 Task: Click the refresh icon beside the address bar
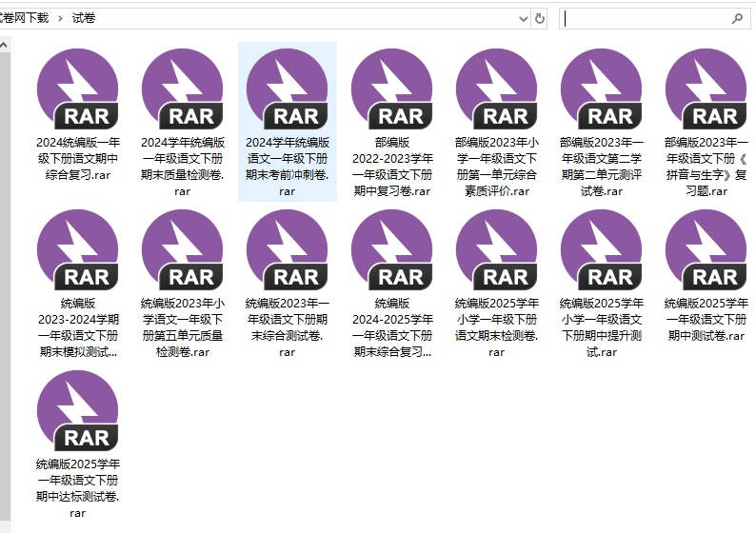click(x=540, y=19)
